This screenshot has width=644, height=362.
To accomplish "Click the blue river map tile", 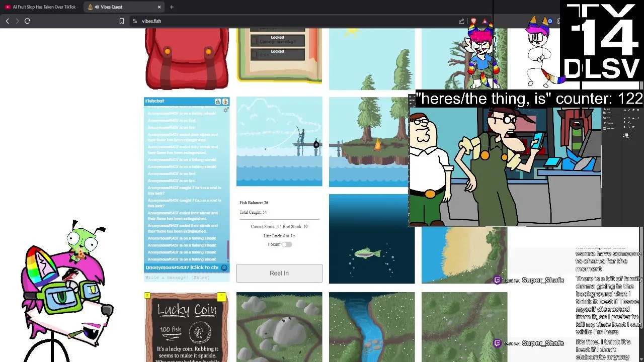I will [372, 327].
